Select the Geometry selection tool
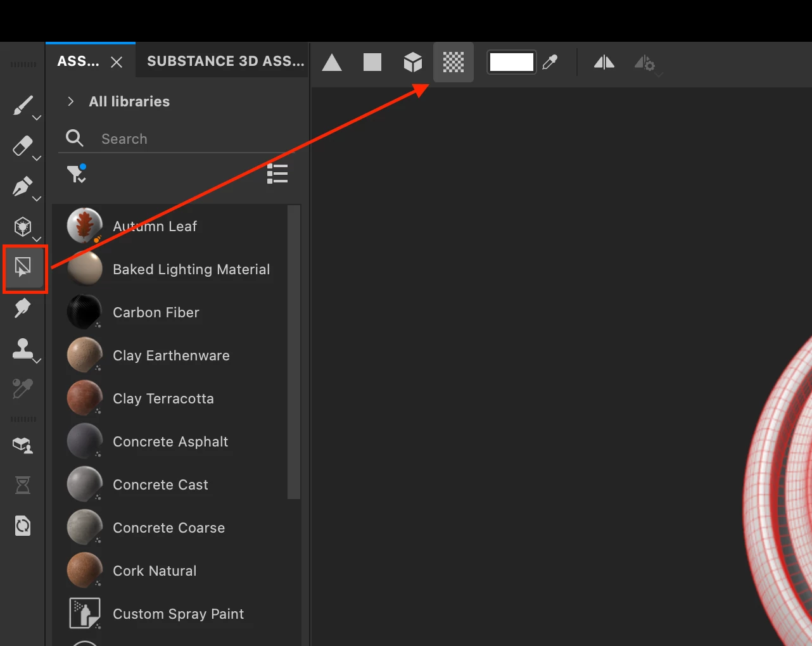Image resolution: width=812 pixels, height=646 pixels. [x=23, y=267]
